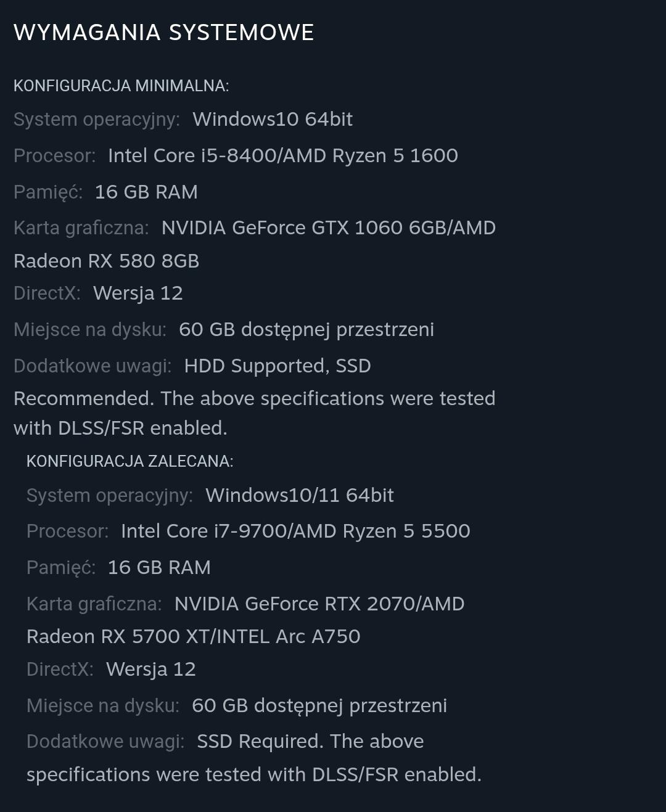
Task: Click the Windows10 64bit minimum OS value
Action: (x=272, y=119)
